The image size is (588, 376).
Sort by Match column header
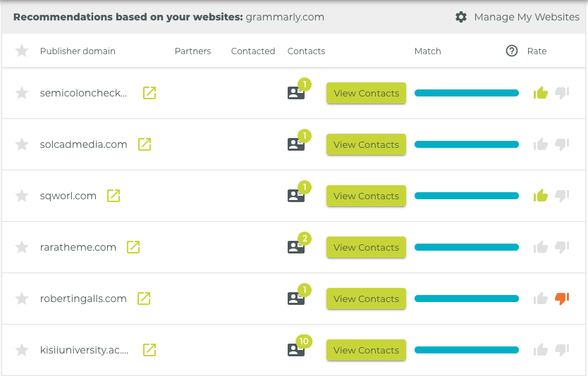point(427,51)
